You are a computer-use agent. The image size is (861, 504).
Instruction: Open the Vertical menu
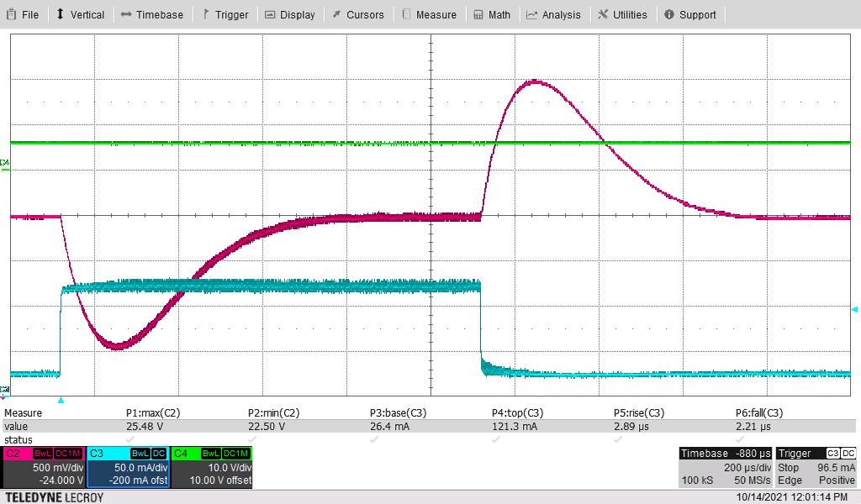(81, 13)
